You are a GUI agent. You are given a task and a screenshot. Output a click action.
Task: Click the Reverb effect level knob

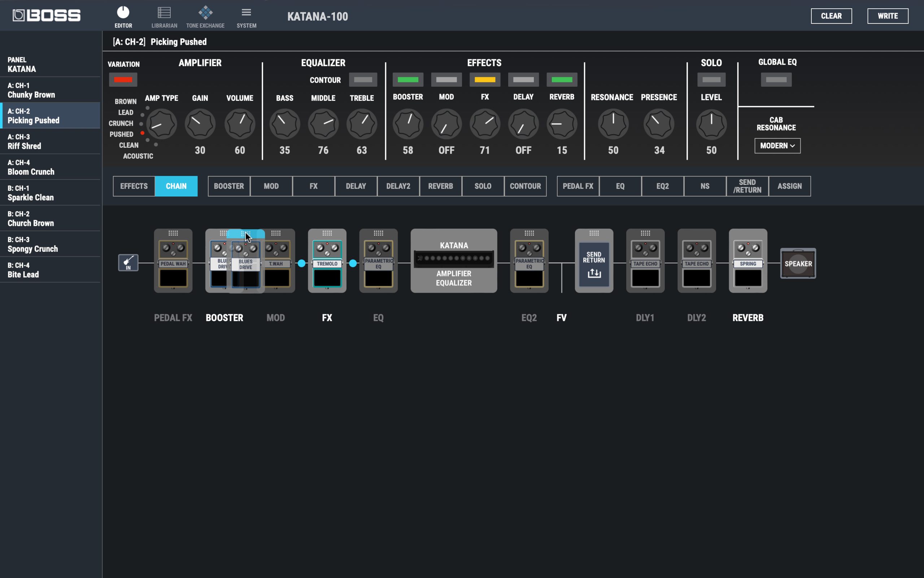pyautogui.click(x=562, y=124)
